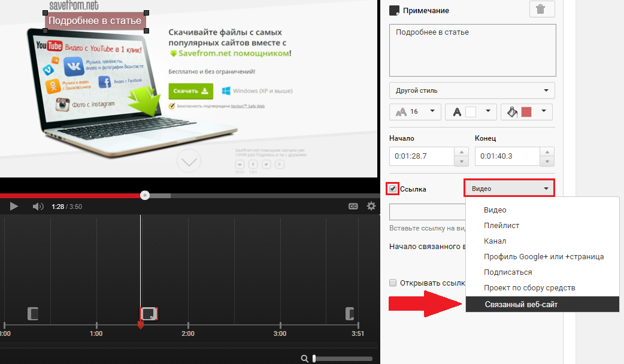The image size is (624, 364).
Task: Click the paint bucket fill icon
Action: point(512,112)
